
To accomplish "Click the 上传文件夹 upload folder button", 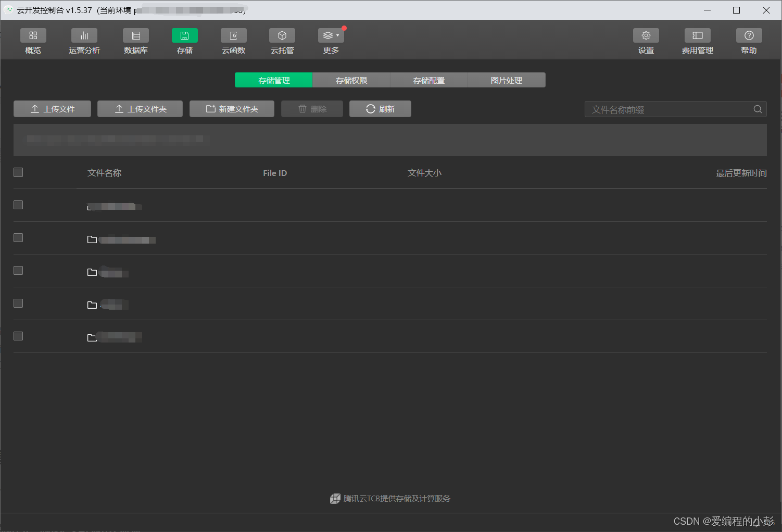I will point(140,109).
